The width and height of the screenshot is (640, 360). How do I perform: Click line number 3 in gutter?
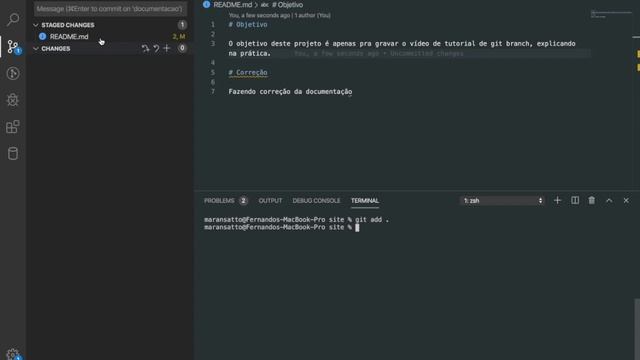point(213,43)
